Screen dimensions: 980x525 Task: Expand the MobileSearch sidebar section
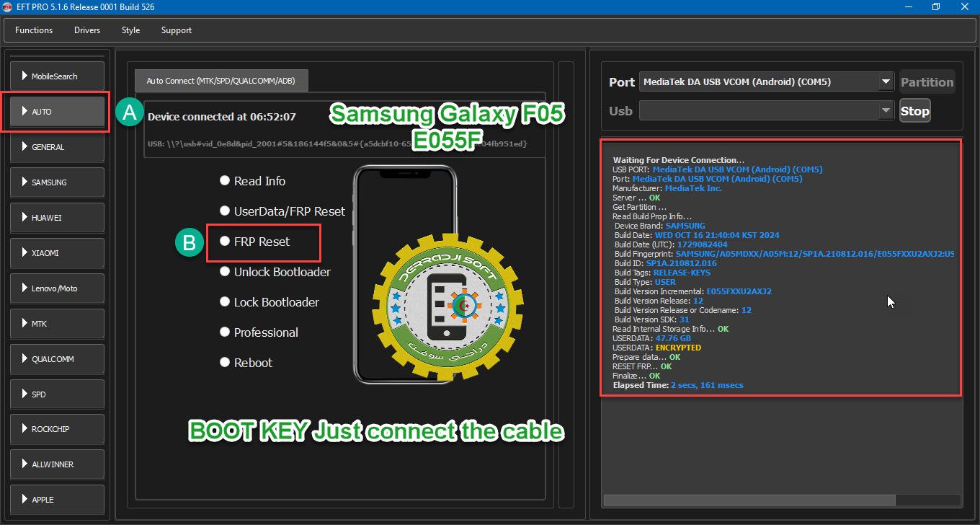(x=58, y=76)
